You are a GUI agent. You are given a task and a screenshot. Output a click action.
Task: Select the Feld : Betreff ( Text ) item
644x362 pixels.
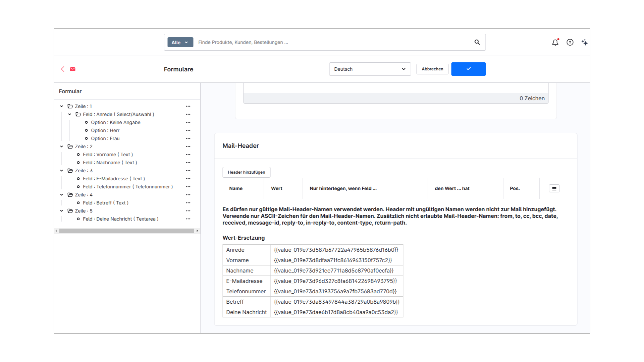[106, 203]
